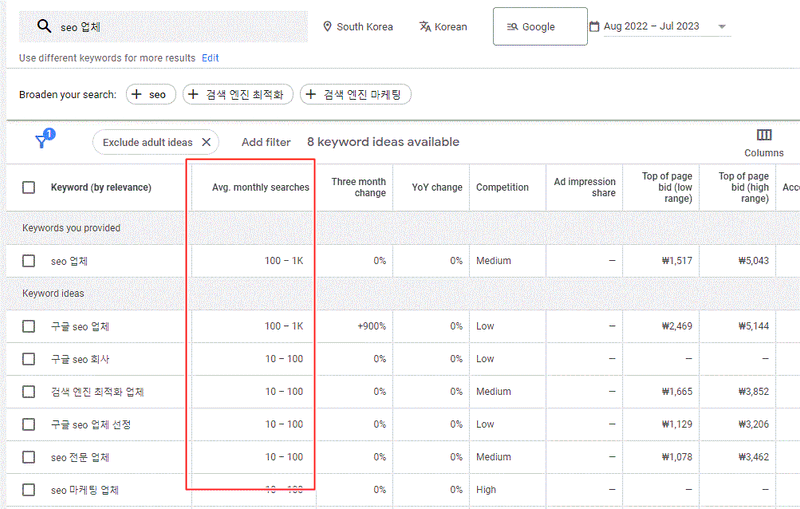Check the 구글 seo 업체 checkbox
800x509 pixels.
click(29, 326)
